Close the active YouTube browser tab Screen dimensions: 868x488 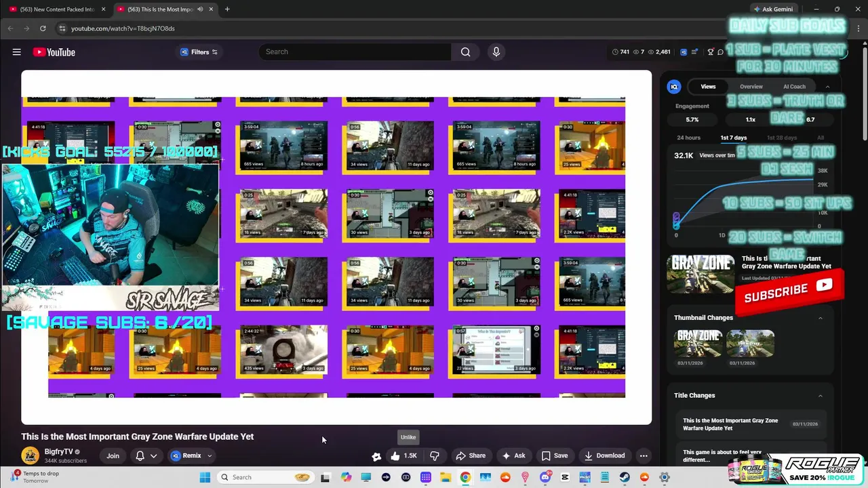click(x=211, y=9)
